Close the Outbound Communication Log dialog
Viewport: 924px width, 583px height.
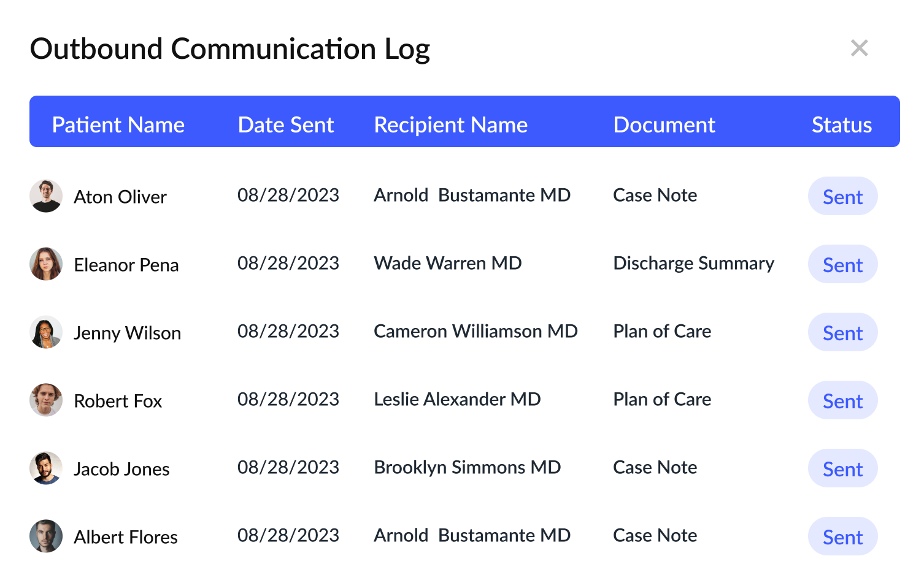(x=859, y=48)
